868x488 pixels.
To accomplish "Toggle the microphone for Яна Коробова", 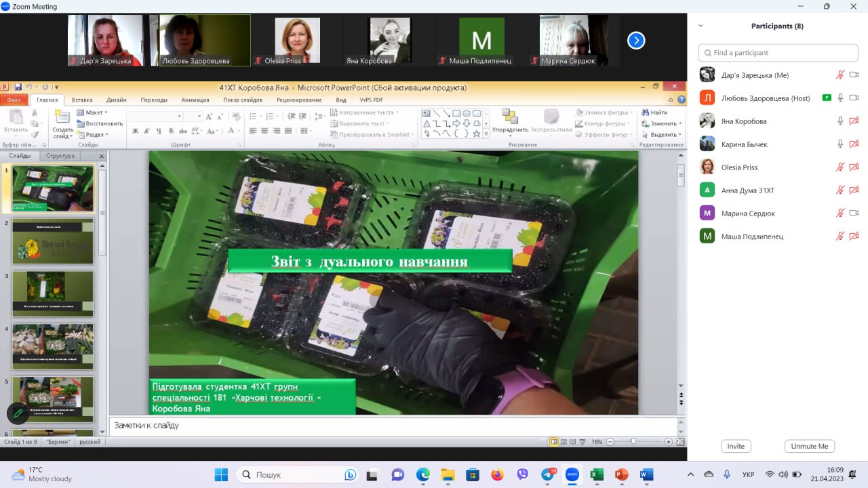I will click(x=840, y=121).
